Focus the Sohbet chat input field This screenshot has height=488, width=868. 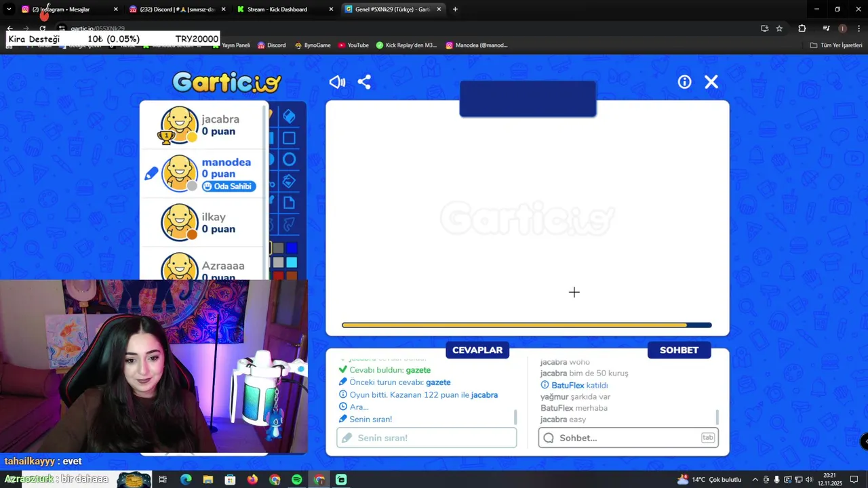[628, 438]
